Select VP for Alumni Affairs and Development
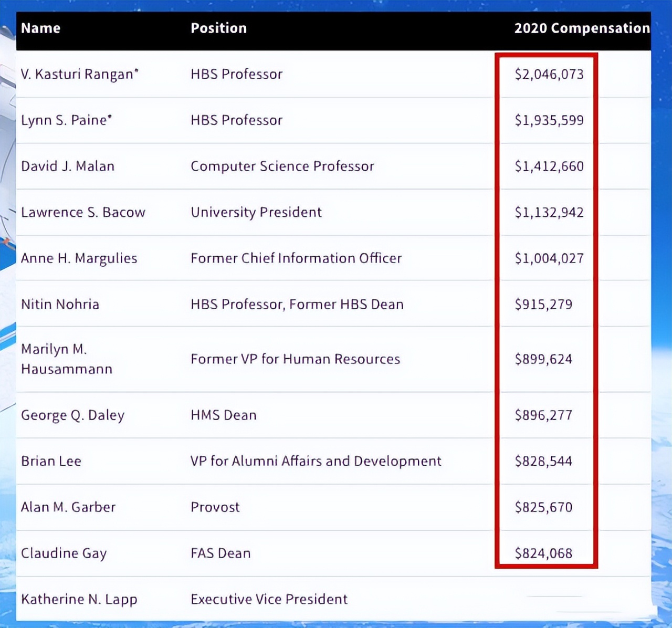 316,461
